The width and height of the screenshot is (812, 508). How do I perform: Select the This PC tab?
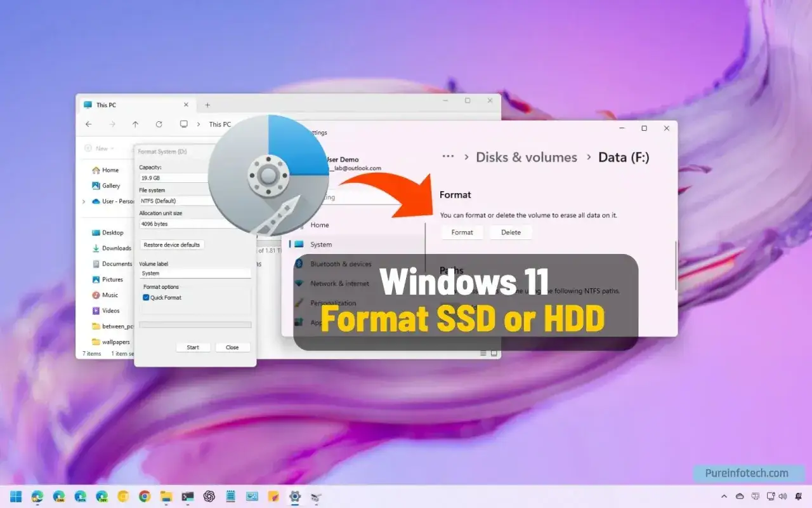pos(136,105)
